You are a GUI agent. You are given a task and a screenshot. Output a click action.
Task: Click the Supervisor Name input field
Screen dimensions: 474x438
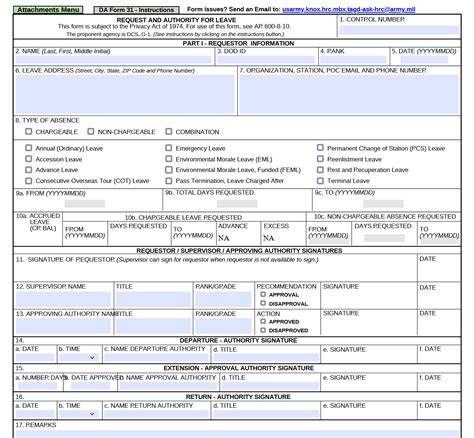(x=63, y=299)
